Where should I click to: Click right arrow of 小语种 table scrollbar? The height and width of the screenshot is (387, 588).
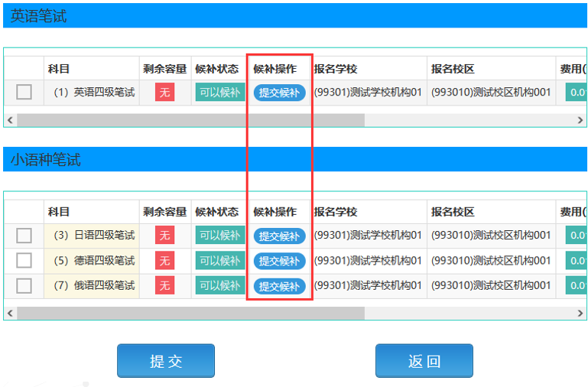580,313
